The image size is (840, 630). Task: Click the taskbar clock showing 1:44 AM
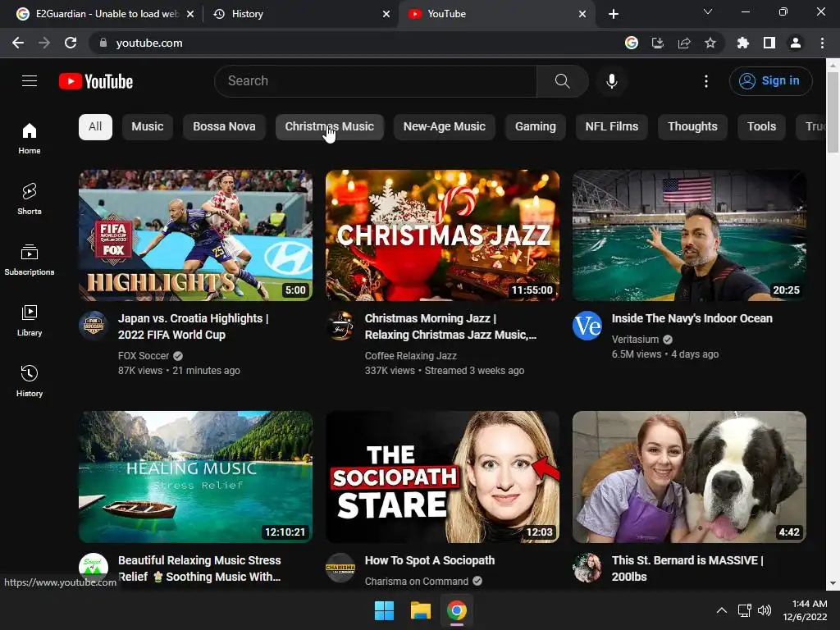806,610
